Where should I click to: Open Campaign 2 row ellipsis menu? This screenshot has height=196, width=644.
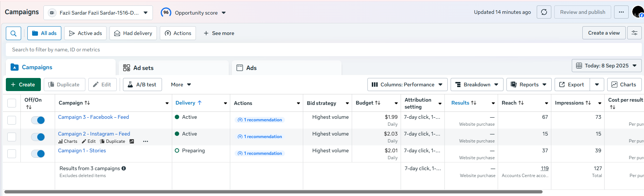[x=146, y=141]
